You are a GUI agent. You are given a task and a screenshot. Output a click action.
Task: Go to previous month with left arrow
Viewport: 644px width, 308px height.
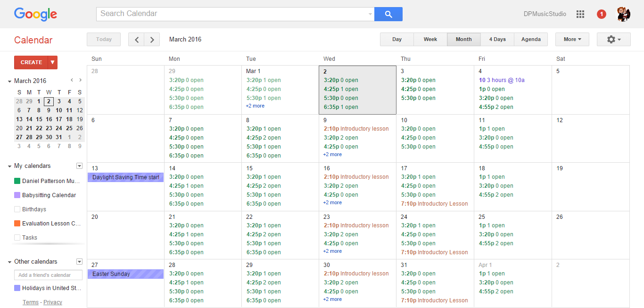click(136, 40)
